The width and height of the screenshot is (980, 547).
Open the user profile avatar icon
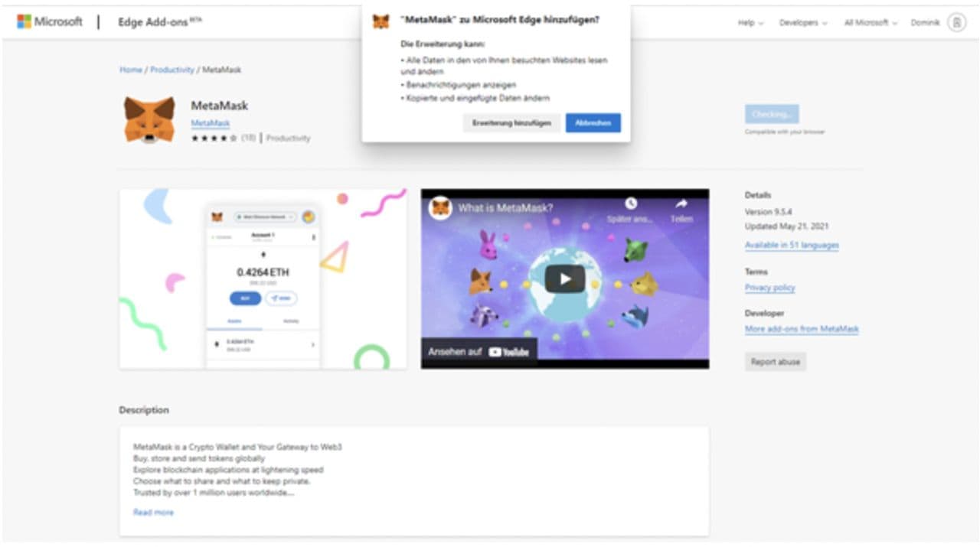[x=956, y=23]
